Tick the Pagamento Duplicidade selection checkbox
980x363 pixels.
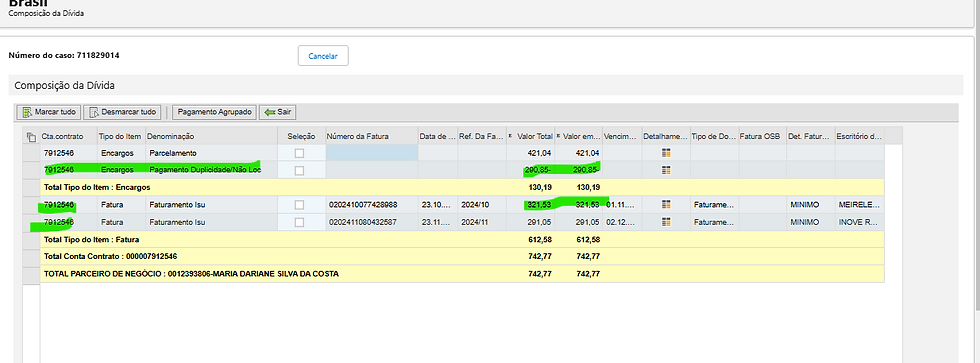click(x=299, y=170)
